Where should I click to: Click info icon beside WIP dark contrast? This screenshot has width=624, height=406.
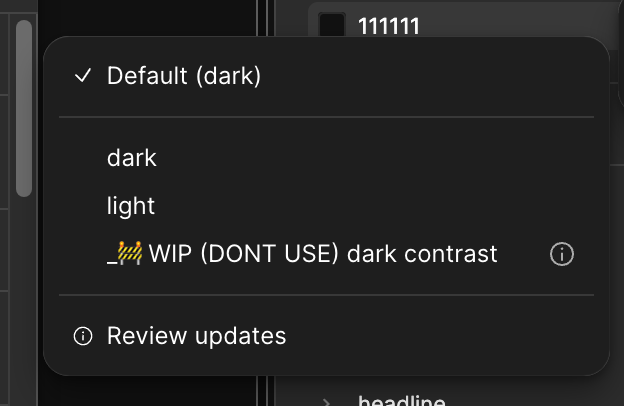(562, 254)
